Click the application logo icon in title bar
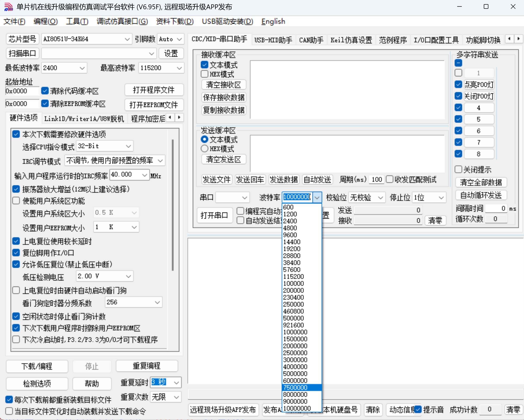 [9, 7]
